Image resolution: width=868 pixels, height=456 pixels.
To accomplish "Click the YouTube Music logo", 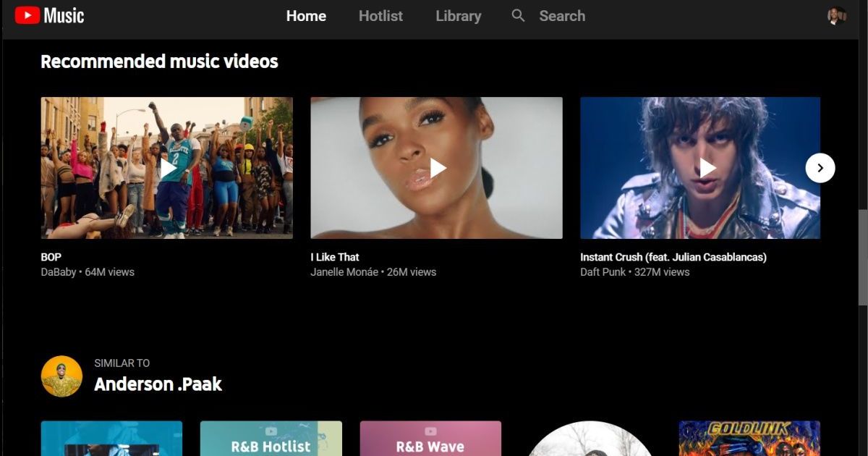I will [49, 15].
